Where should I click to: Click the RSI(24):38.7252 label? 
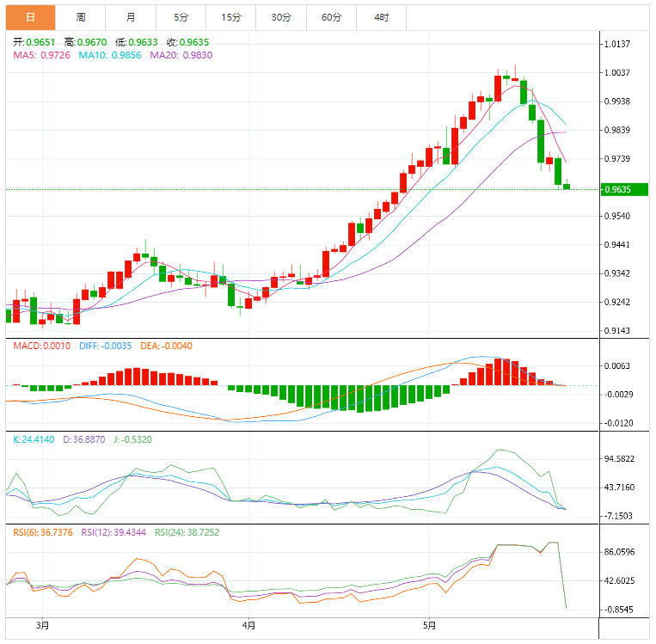[x=187, y=533]
